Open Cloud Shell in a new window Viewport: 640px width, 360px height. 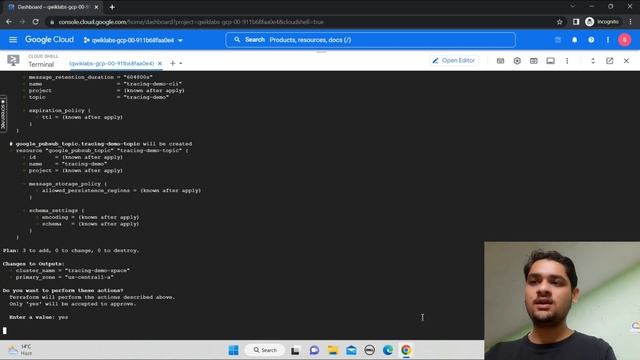coord(609,61)
